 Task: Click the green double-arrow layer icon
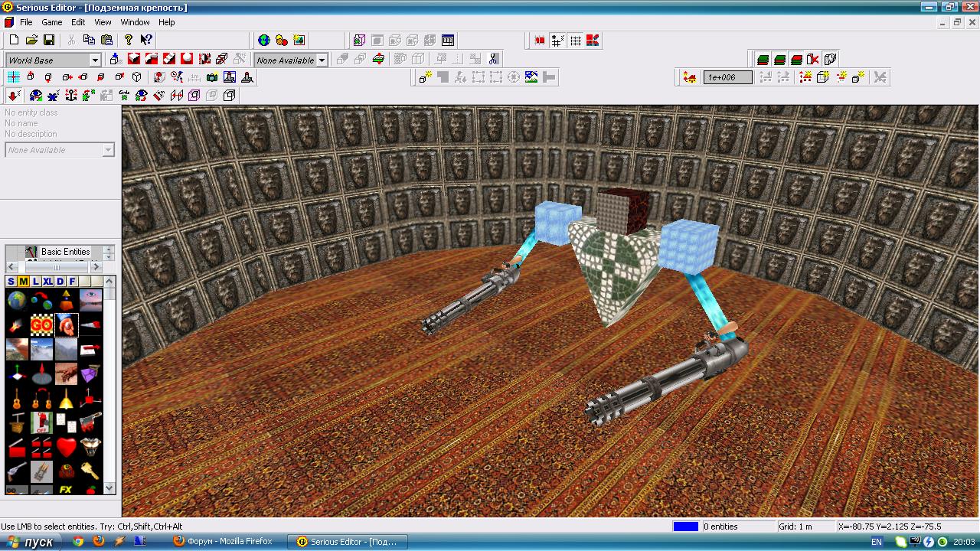click(378, 58)
